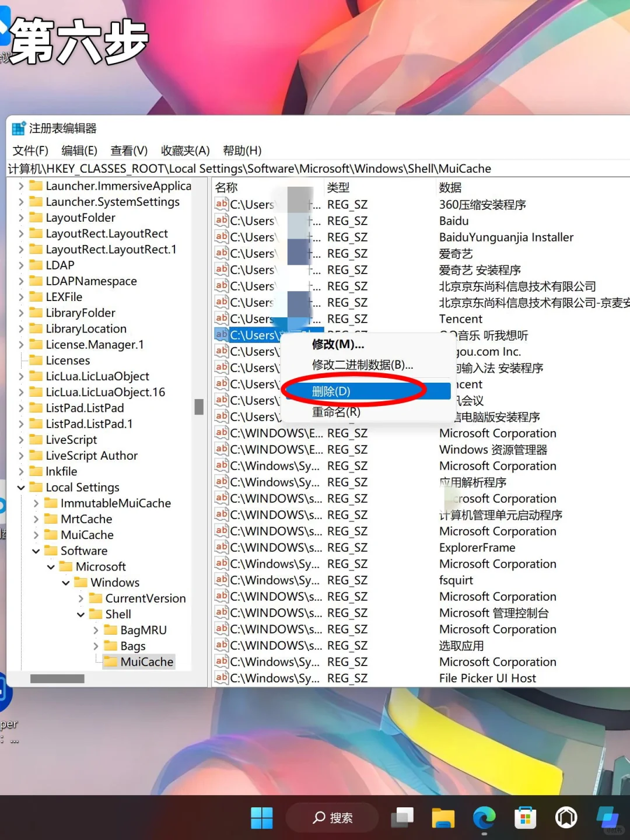
Task: Click the ab icon beside the Tencent value
Action: [x=220, y=318]
